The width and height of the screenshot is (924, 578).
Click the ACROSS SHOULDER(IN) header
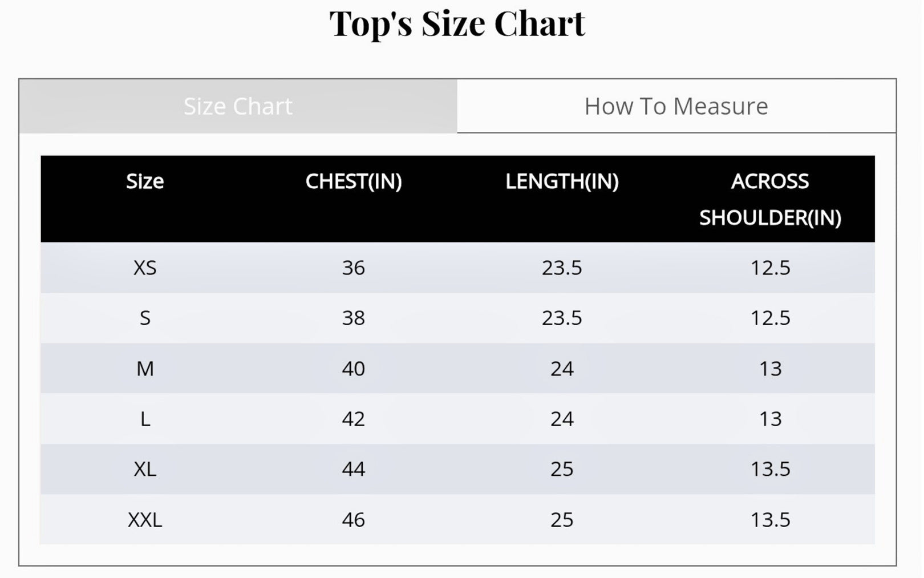click(x=770, y=199)
